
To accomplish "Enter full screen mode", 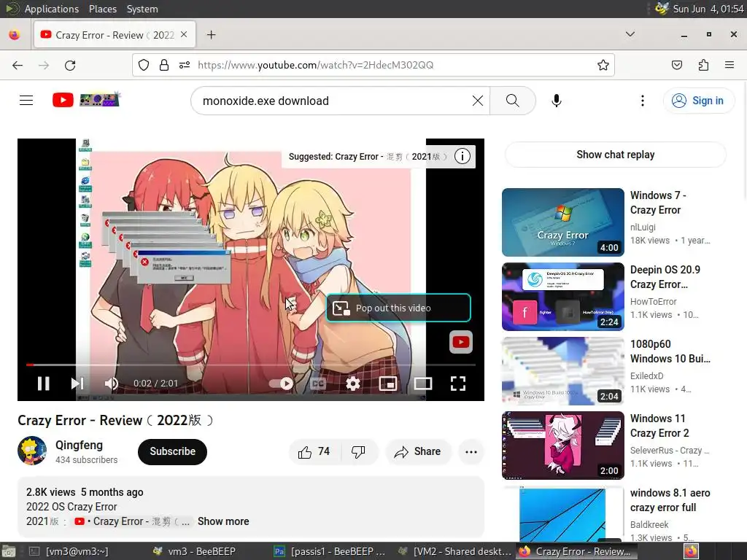I will click(458, 384).
